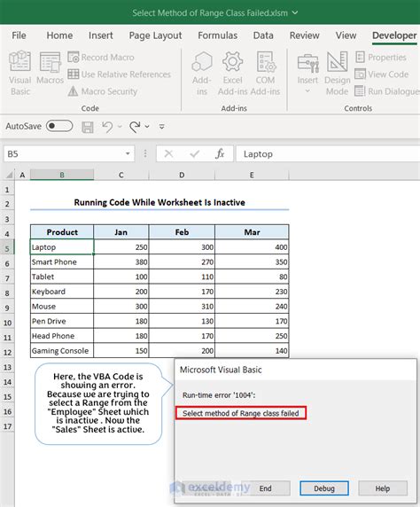Toggle Use Relative References
The image size is (420, 507).
(x=119, y=74)
